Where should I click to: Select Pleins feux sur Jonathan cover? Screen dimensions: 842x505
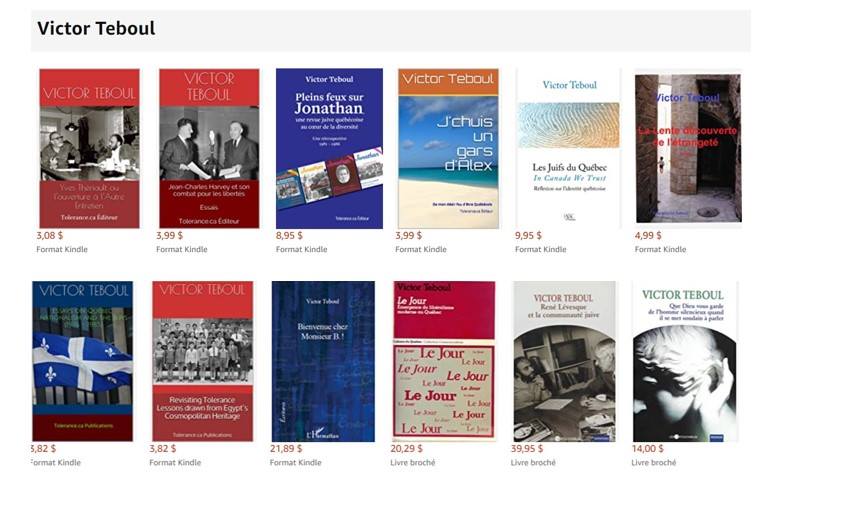coord(329,148)
